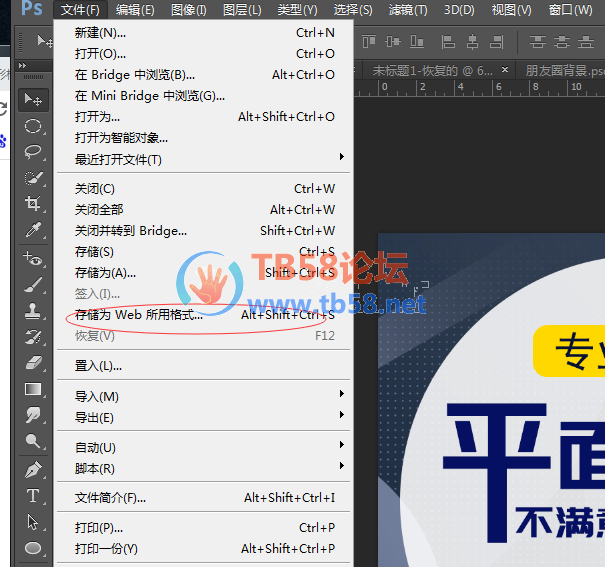Open the 图像(I) menu

[189, 9]
